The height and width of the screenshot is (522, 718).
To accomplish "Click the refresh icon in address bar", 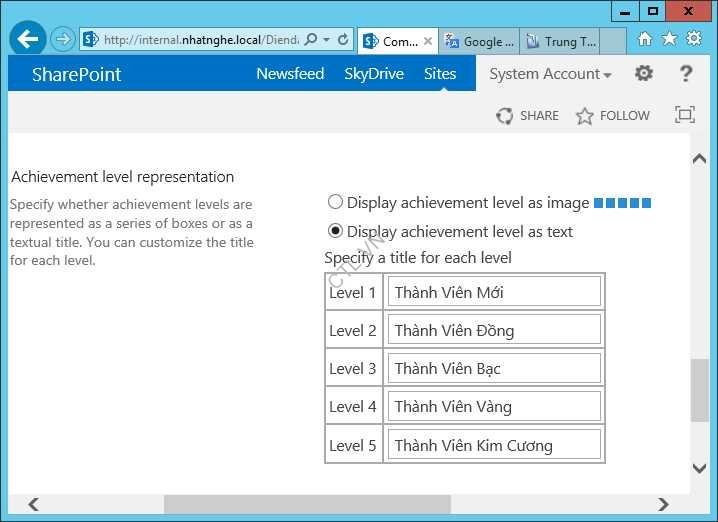I will 343,40.
